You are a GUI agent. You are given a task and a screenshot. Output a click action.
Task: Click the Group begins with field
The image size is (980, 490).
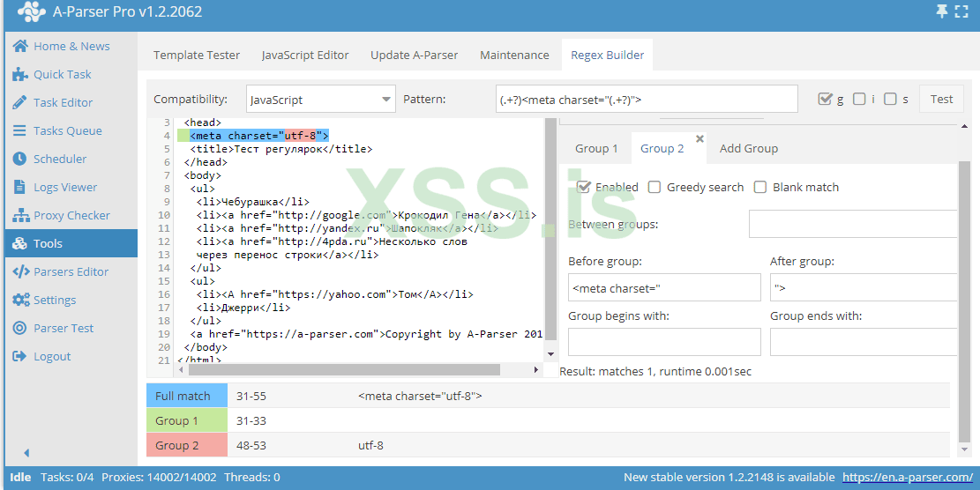pos(664,342)
